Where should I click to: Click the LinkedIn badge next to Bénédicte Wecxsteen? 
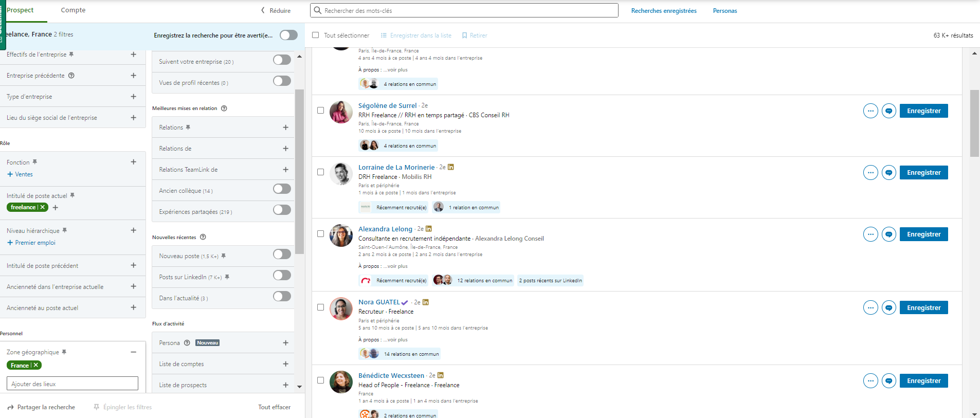click(x=441, y=375)
